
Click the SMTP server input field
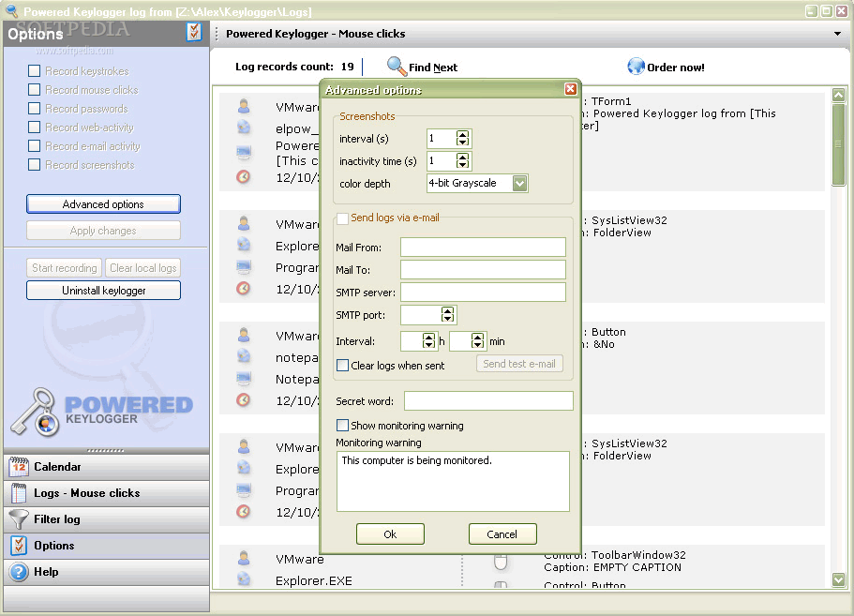[483, 292]
